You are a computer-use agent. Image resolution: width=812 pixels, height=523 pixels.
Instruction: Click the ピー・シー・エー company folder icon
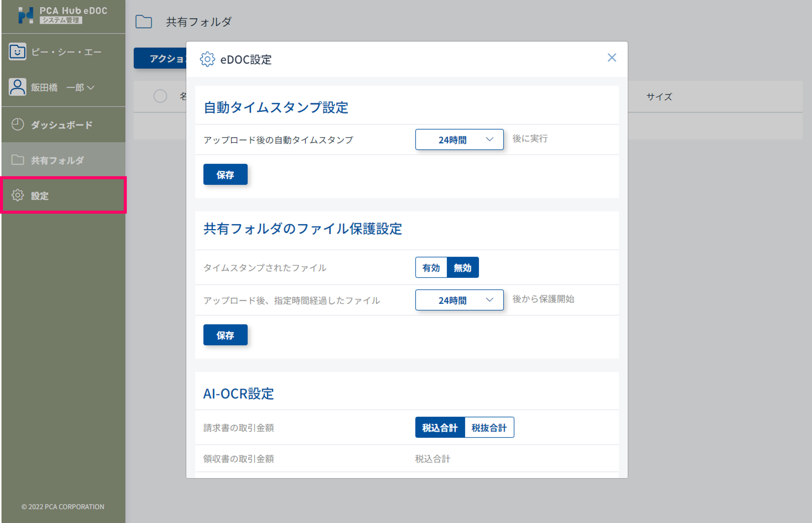[17, 52]
